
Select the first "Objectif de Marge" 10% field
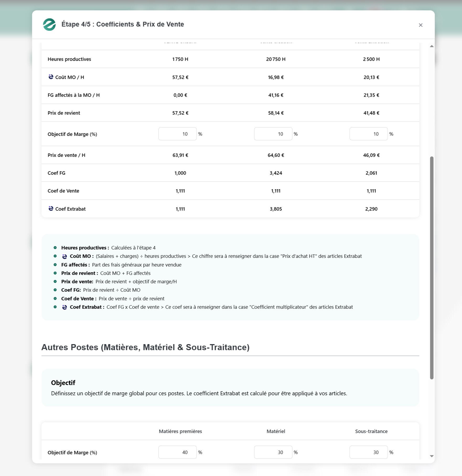click(x=177, y=134)
